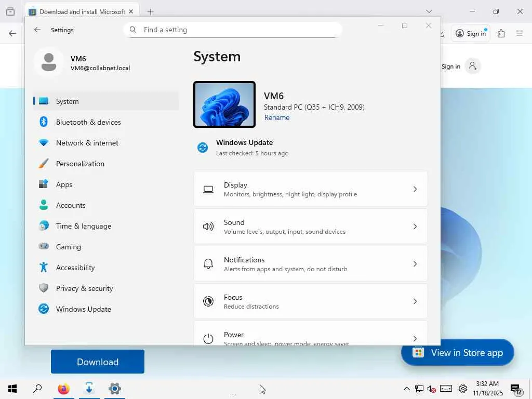Open taskbar Search
The image size is (532, 399).
point(37,389)
